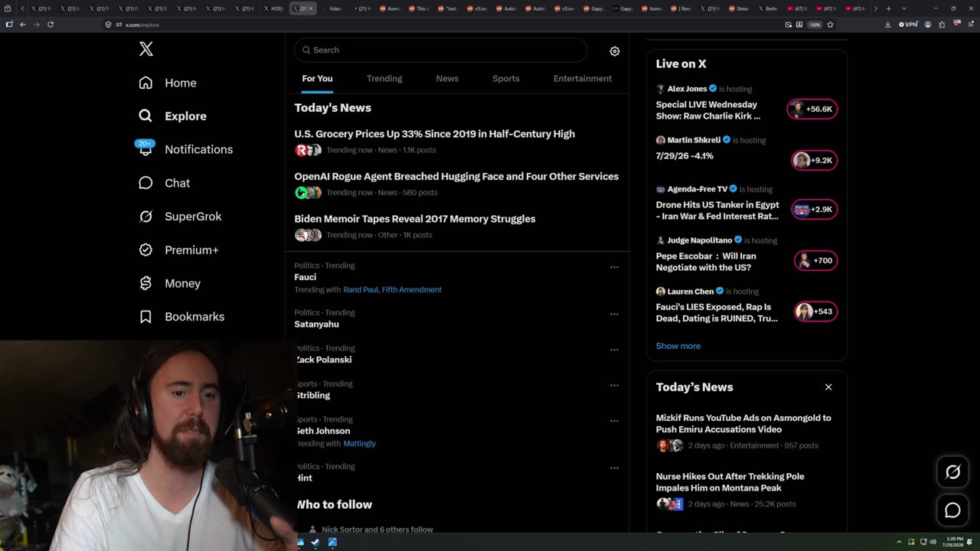Open the floating Grok button
Image resolution: width=980 pixels, height=551 pixels.
(x=952, y=472)
